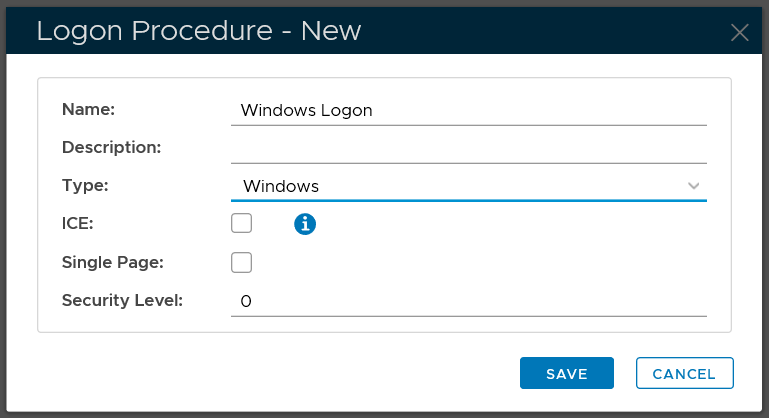Click the Type label
The height and width of the screenshot is (418, 769).
[x=85, y=185]
